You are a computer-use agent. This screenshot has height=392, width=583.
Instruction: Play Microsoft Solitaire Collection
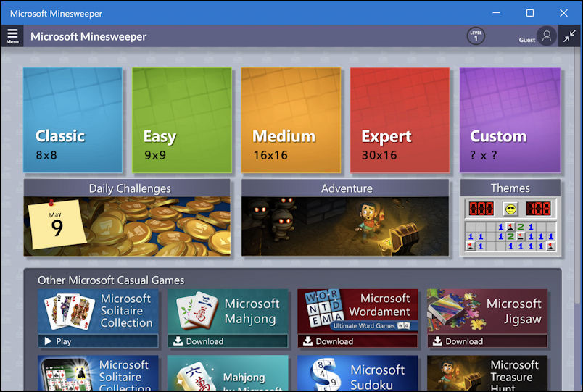[x=98, y=341]
